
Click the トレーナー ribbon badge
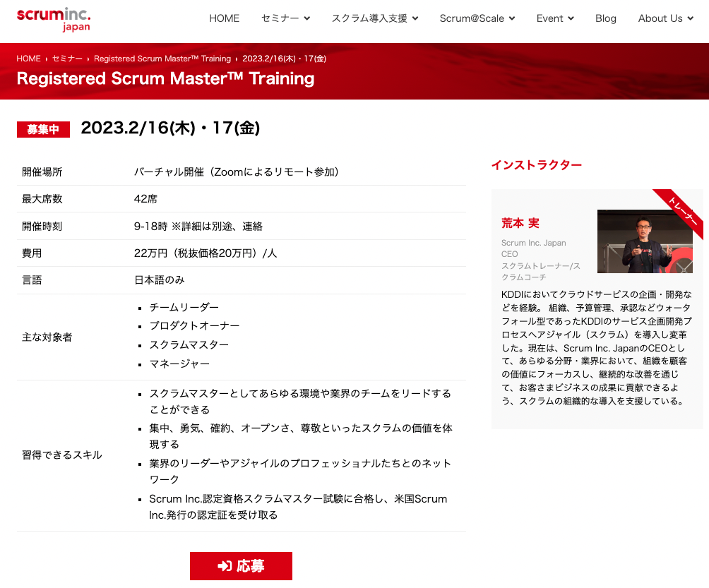[683, 210]
